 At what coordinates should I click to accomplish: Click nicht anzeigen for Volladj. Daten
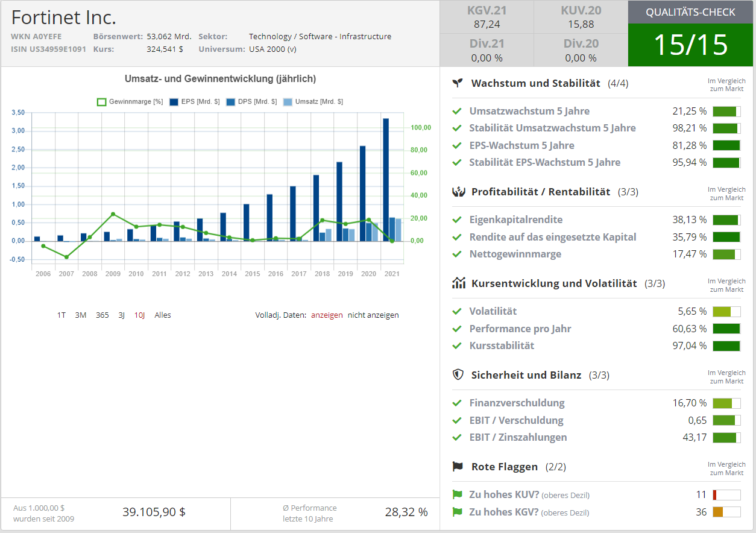pyautogui.click(x=373, y=315)
